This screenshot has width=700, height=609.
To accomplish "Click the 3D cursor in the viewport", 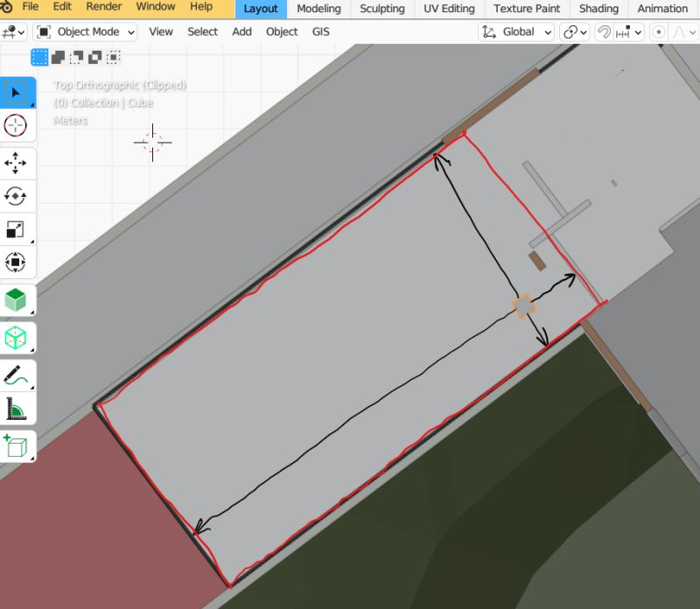I will (152, 143).
